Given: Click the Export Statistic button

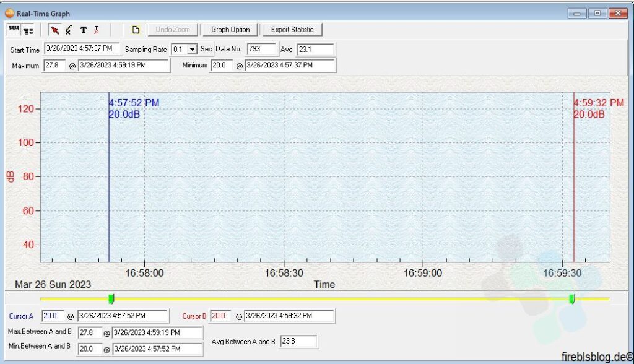Looking at the screenshot, I should 292,30.
